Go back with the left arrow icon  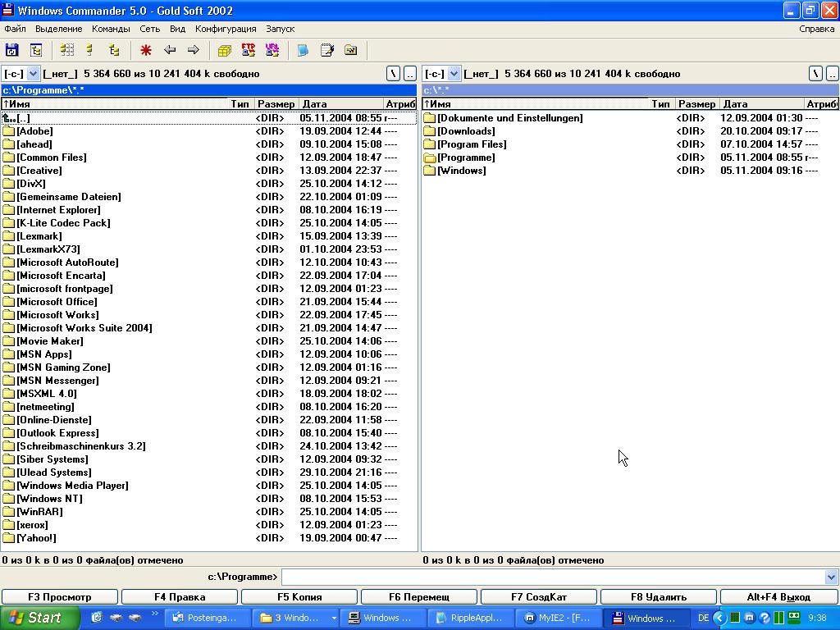point(170,50)
